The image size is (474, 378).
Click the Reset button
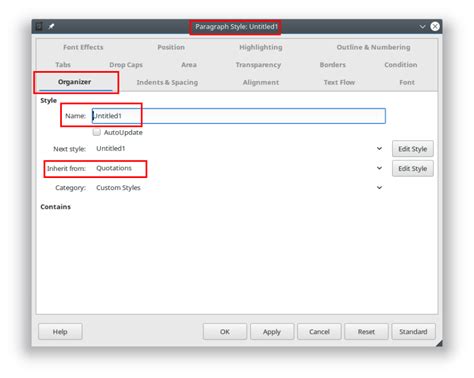click(366, 332)
